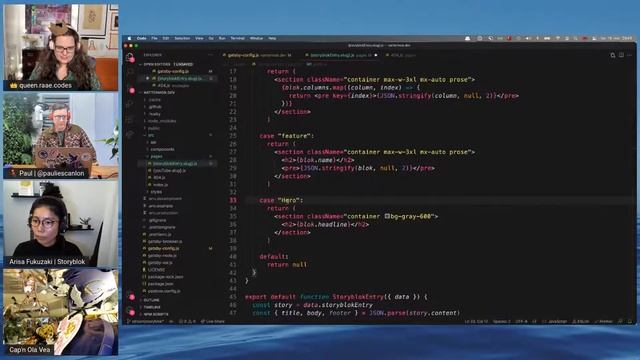Expand the public folder
Viewport: 640px width, 360px height.
tap(154, 128)
